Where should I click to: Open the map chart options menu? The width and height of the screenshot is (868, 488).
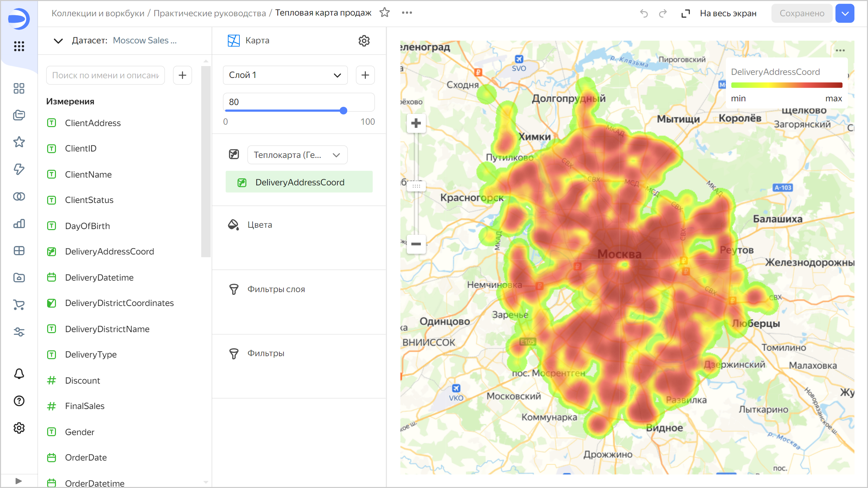tap(840, 50)
